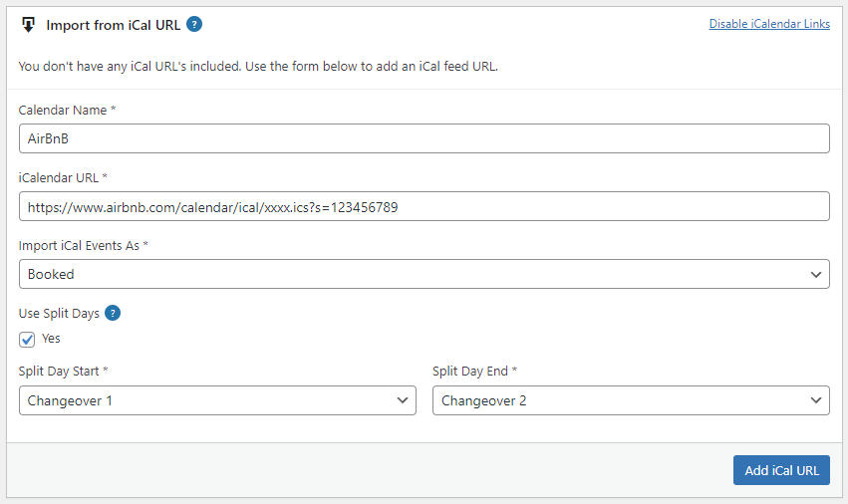The image size is (848, 504).
Task: Click into the iCalendar URL text field
Action: 424,206
